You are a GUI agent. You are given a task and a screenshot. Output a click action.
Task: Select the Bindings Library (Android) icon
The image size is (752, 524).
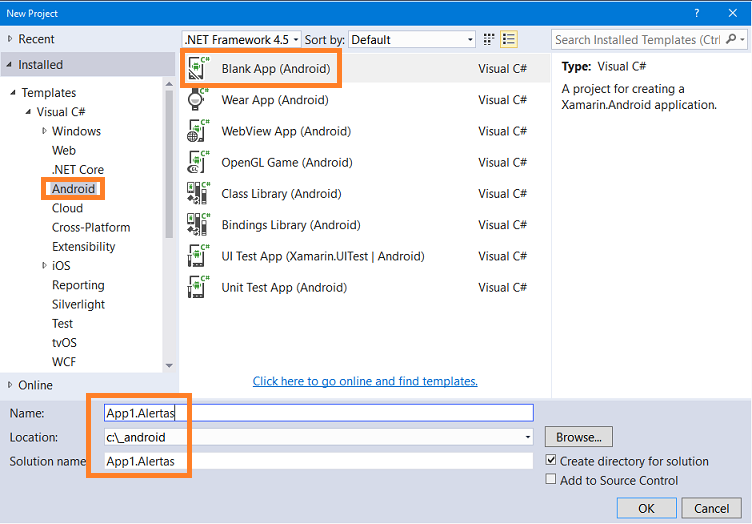click(198, 224)
